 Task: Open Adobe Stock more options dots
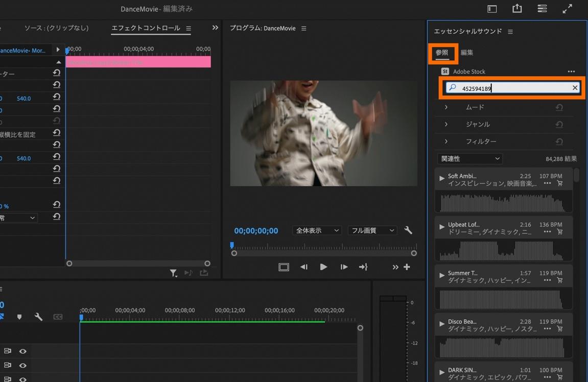pos(571,71)
